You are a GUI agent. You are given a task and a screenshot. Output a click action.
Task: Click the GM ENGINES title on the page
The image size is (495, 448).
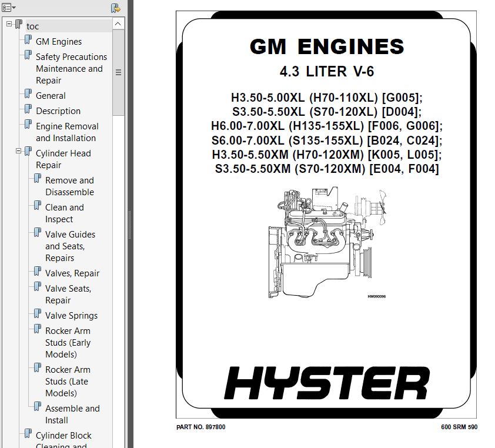pyautogui.click(x=327, y=46)
